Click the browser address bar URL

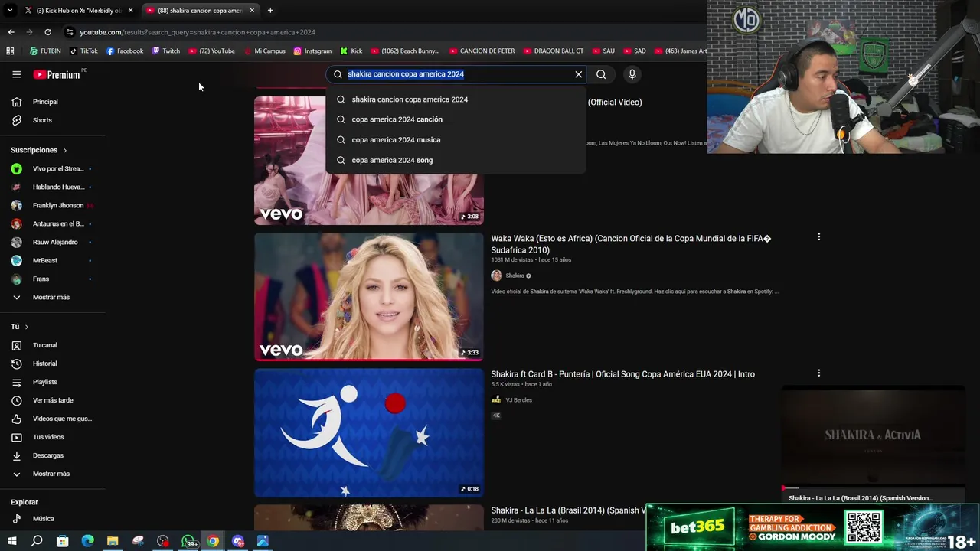tap(198, 32)
